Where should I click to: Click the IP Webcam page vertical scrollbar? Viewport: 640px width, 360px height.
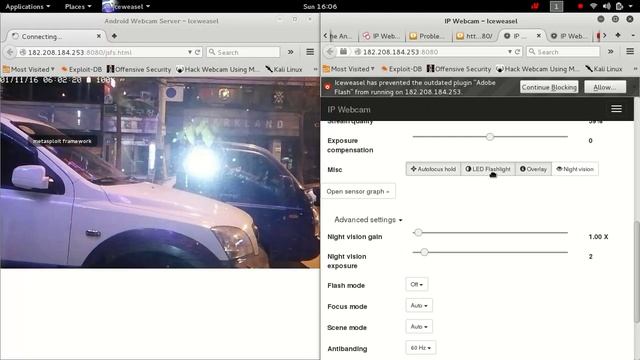[637, 271]
